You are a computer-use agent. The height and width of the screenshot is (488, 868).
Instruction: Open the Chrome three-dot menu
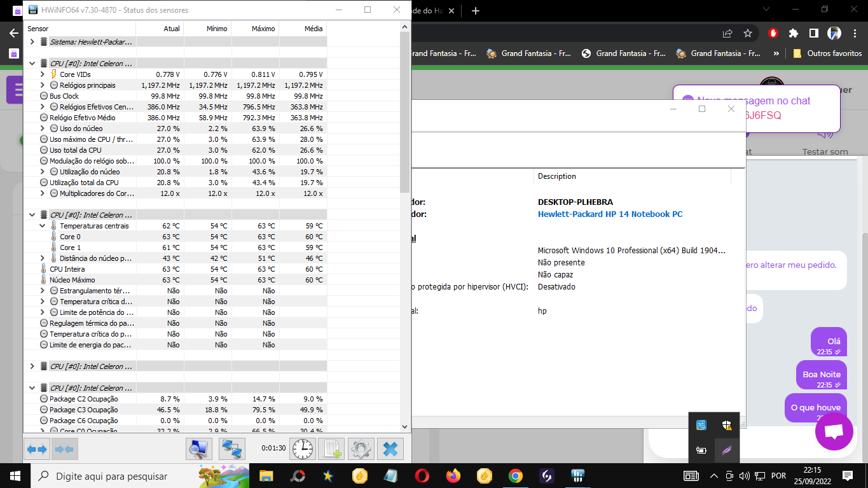tap(854, 33)
